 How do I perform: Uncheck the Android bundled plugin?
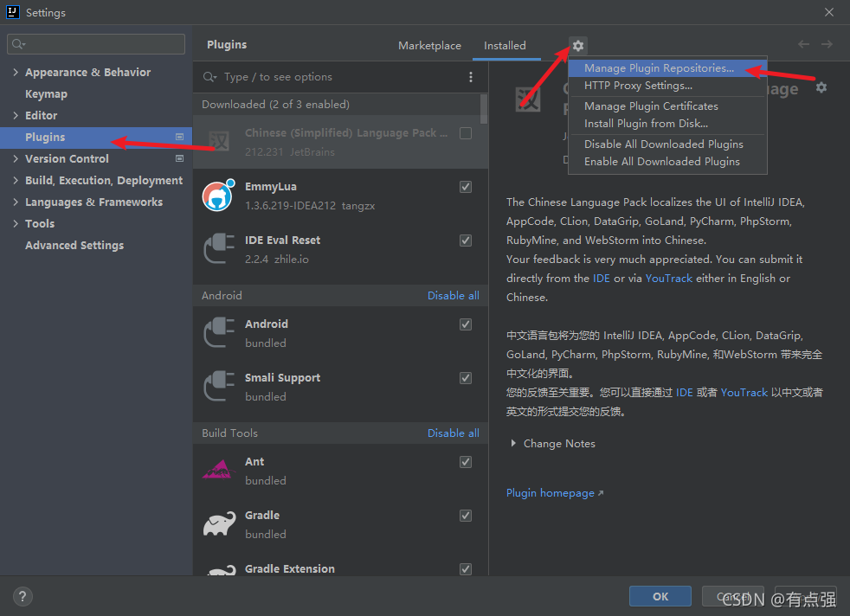(465, 324)
